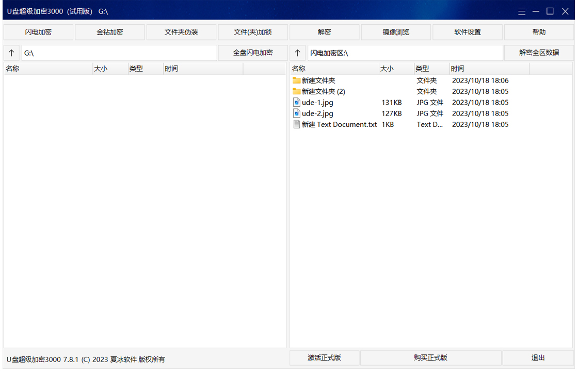Click the 2023/10/18 18:06 timestamp

pyautogui.click(x=480, y=80)
